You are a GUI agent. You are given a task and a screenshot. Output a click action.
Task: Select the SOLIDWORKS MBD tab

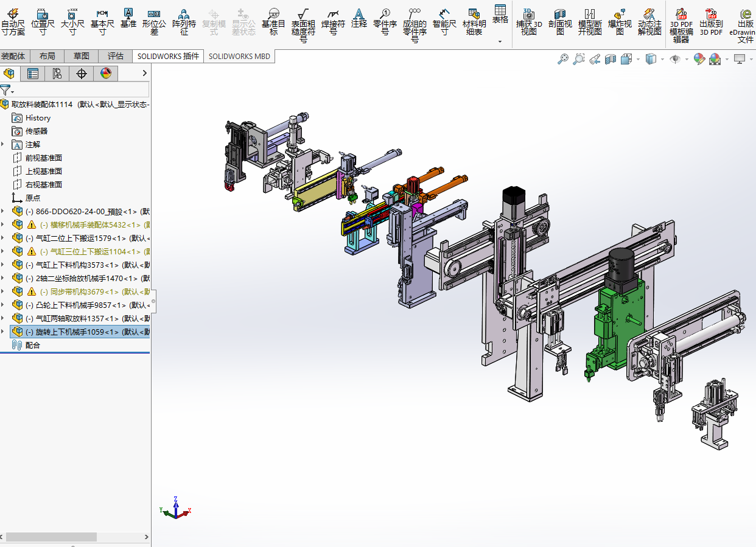point(239,56)
